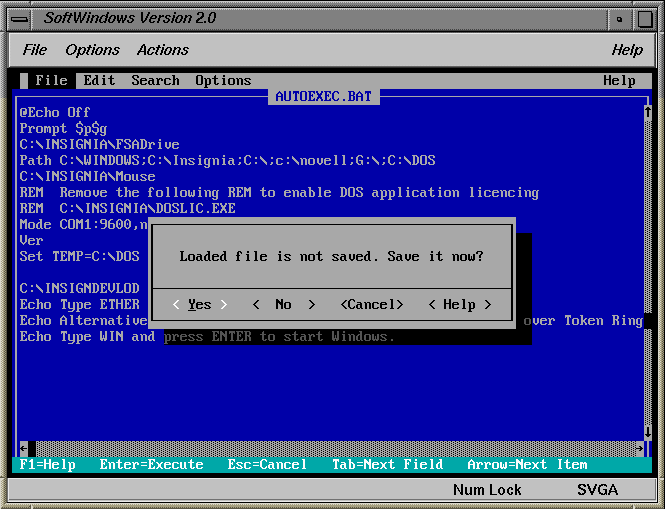Choose No in the save dialog
Screen dimensions: 665x509
[x=283, y=305]
